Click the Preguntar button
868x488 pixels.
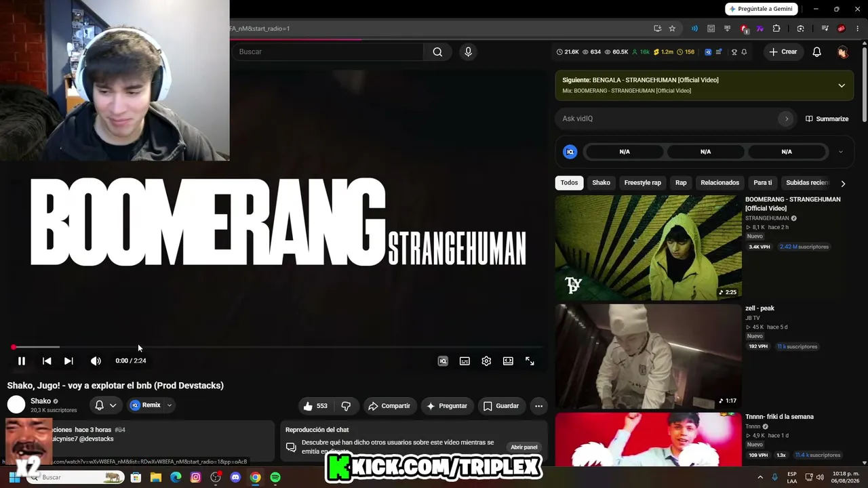pos(447,406)
